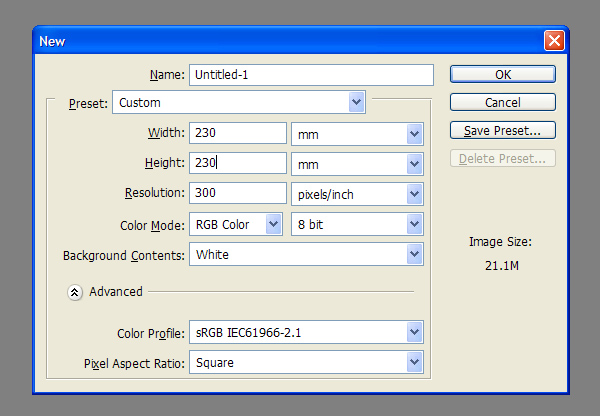Click the OK button
Image resolution: width=600 pixels, height=416 pixels.
tap(503, 74)
